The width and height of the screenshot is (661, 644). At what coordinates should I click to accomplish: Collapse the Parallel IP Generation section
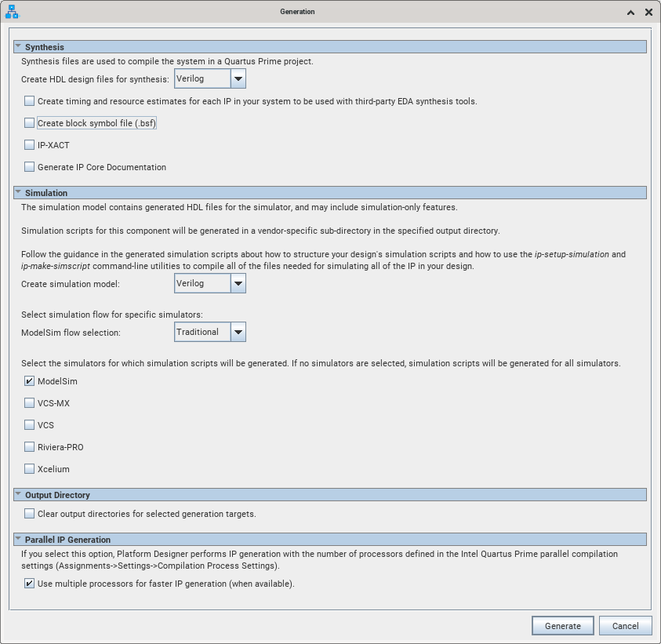click(x=18, y=539)
